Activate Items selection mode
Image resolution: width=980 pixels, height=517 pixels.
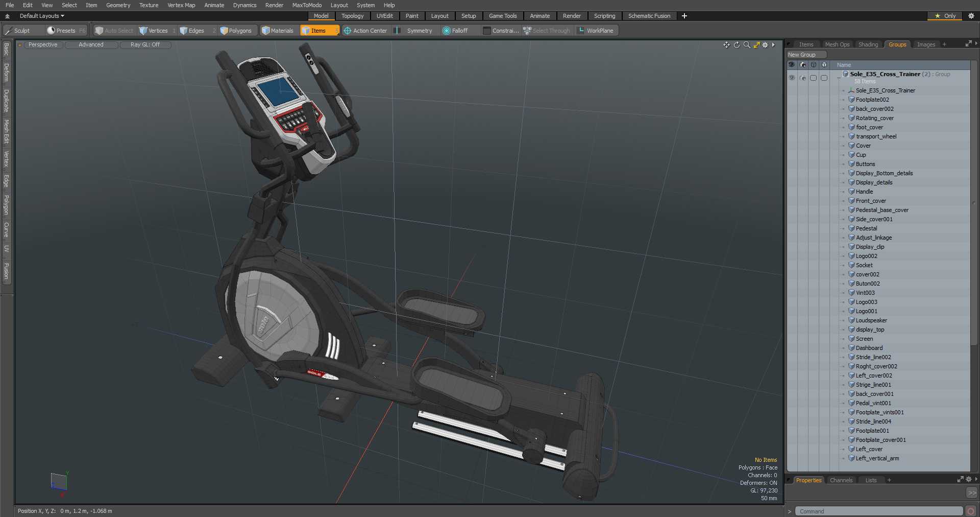[319, 31]
